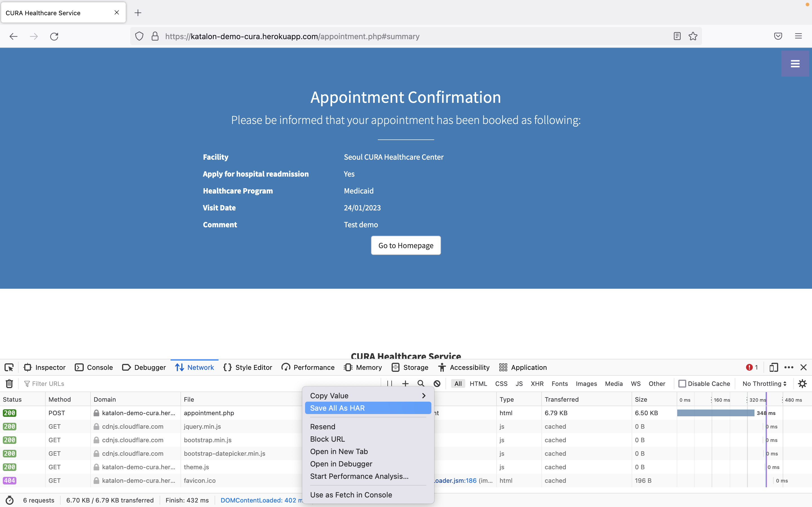Open DevTools three-dots customize menu
This screenshot has height=507, width=812.
(789, 368)
